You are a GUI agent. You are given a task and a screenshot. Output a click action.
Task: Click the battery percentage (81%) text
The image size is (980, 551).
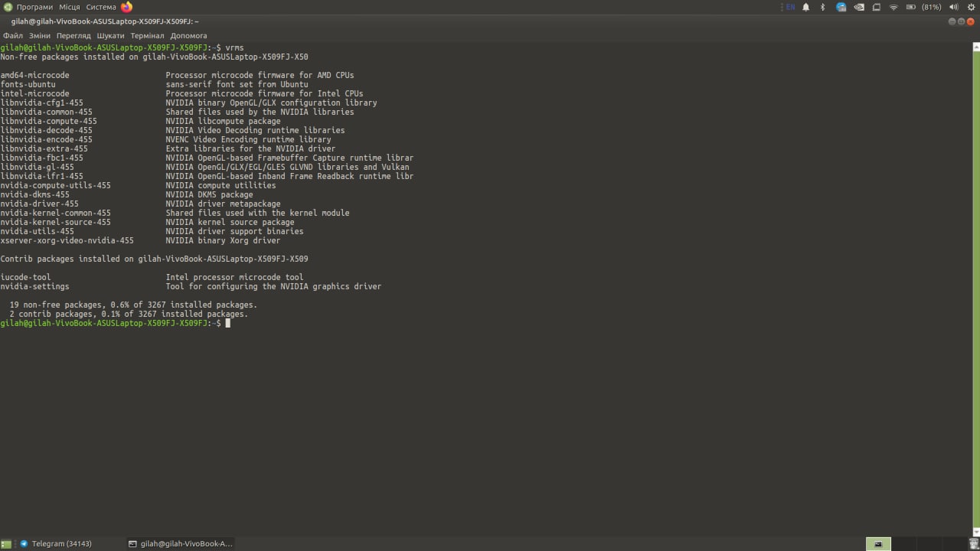pos(931,7)
